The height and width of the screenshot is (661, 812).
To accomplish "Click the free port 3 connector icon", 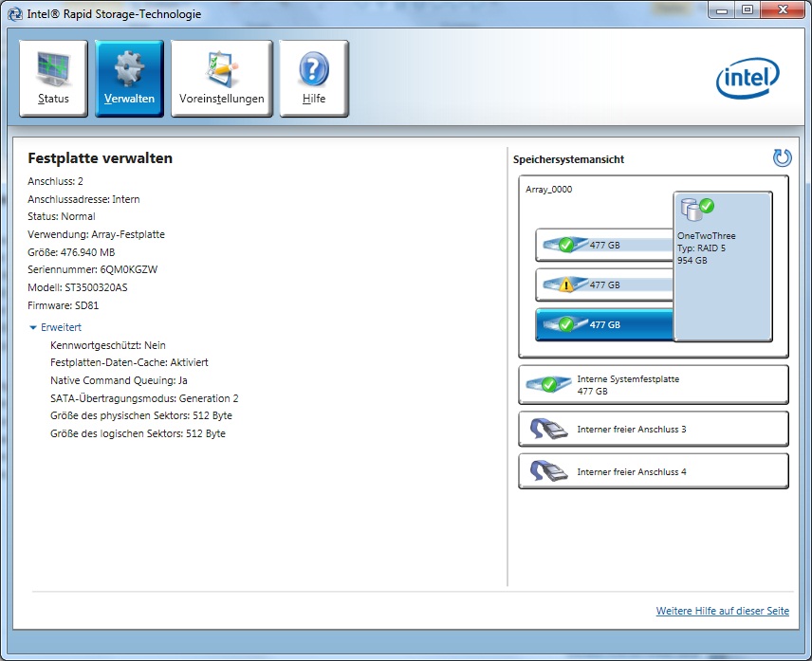I will coord(548,429).
